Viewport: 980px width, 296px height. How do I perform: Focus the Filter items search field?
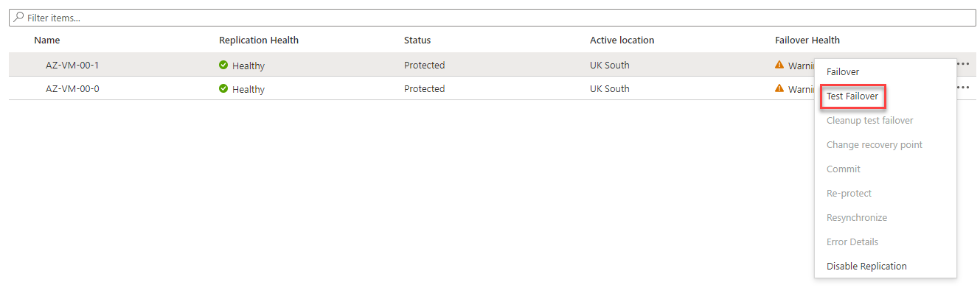(492, 18)
